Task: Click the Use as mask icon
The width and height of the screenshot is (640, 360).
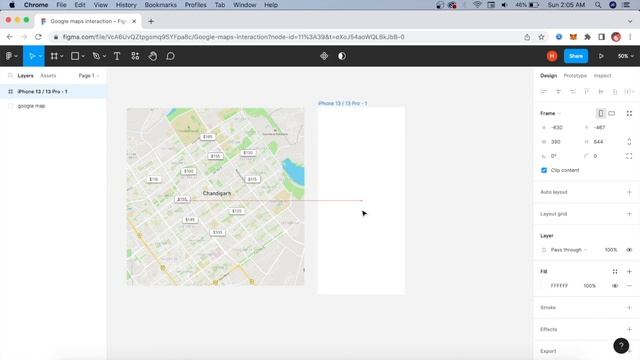Action: [342, 56]
